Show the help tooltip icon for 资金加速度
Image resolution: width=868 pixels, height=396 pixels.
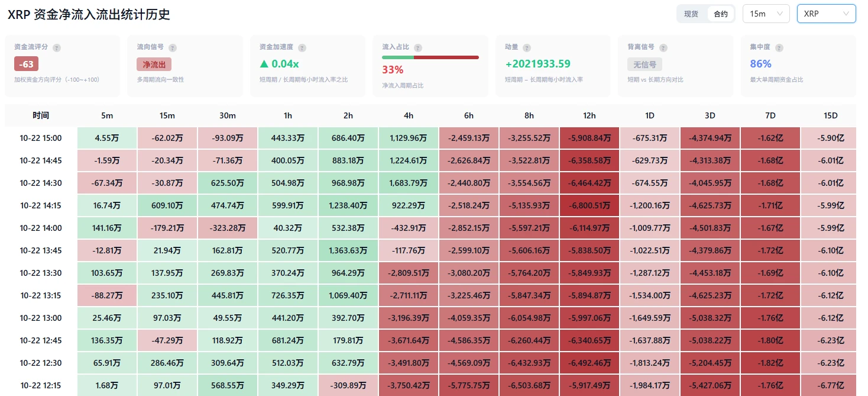[x=302, y=47]
